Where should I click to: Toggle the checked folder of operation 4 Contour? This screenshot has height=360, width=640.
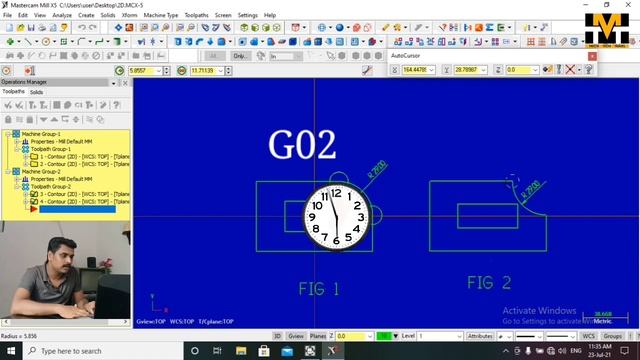coord(34,202)
